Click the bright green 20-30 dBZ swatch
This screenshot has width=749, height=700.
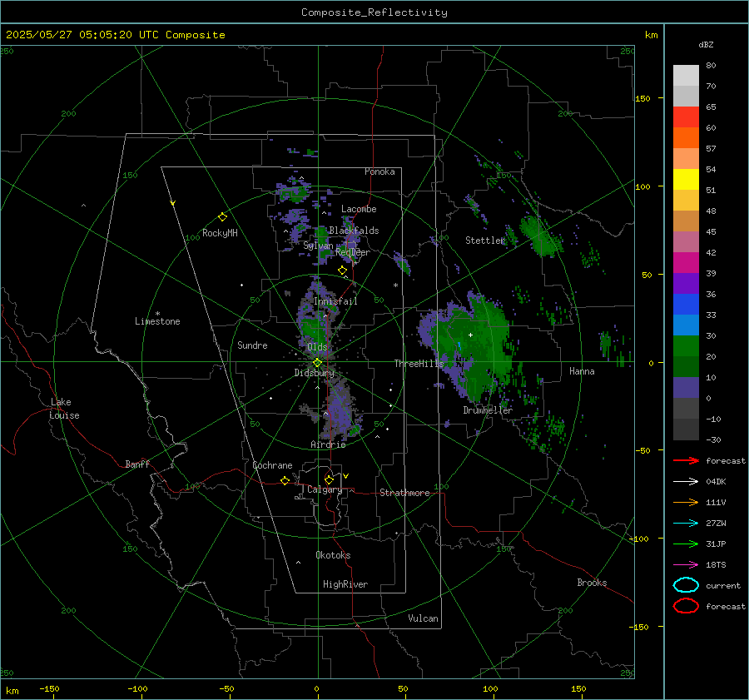point(686,346)
